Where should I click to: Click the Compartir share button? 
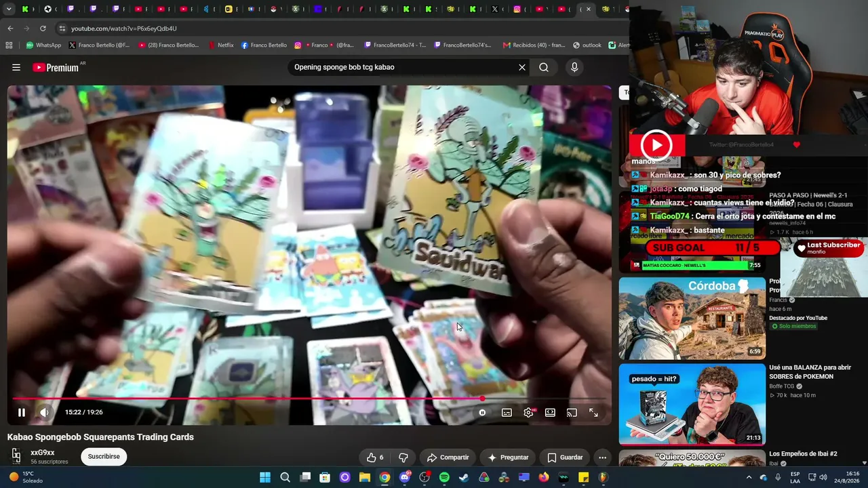click(448, 457)
